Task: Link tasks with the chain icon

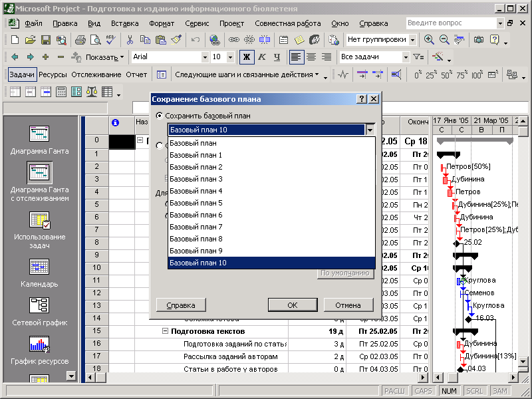Action: [234, 40]
